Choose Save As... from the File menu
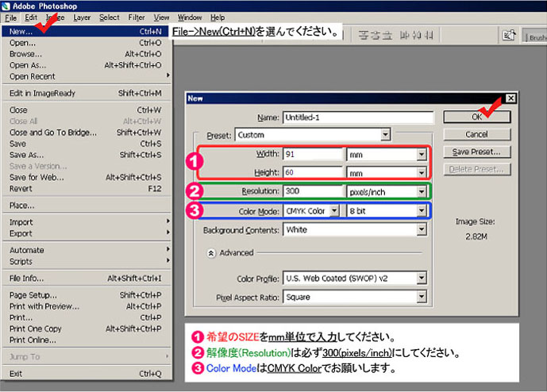The width and height of the screenshot is (547, 392). [x=86, y=155]
